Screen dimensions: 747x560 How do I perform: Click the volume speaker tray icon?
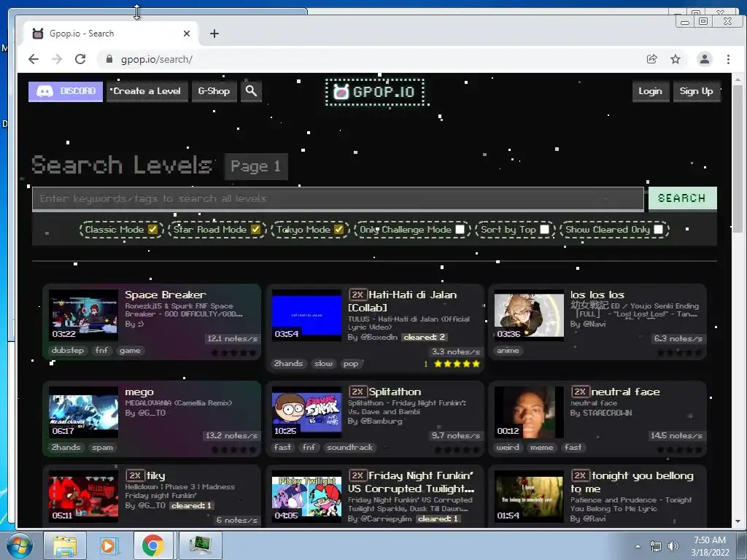pos(673,545)
